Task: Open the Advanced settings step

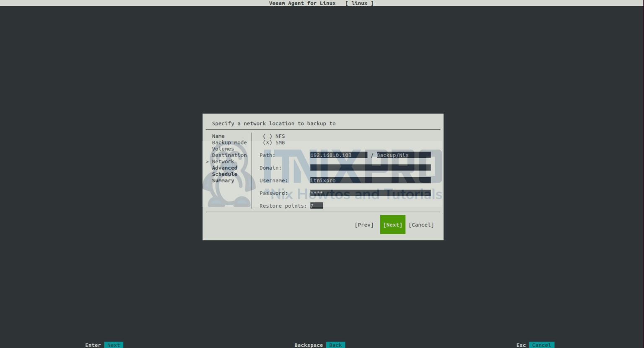Action: tap(225, 168)
